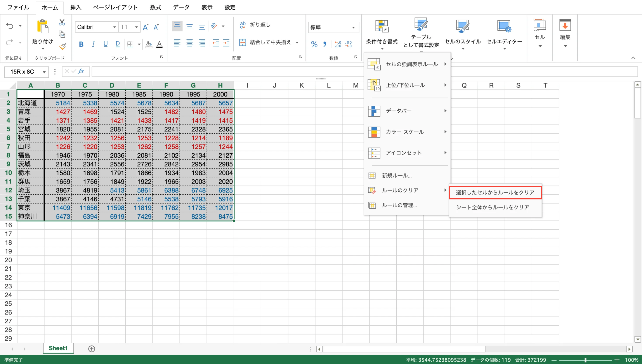Click ルールの管理... entry

pyautogui.click(x=399, y=205)
